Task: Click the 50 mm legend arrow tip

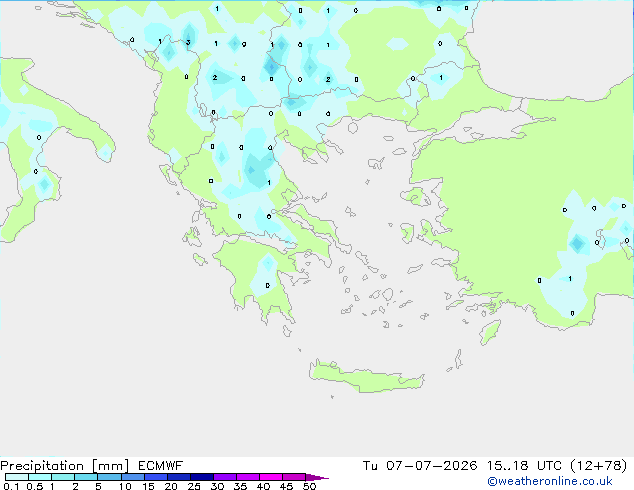Action: click(x=317, y=477)
